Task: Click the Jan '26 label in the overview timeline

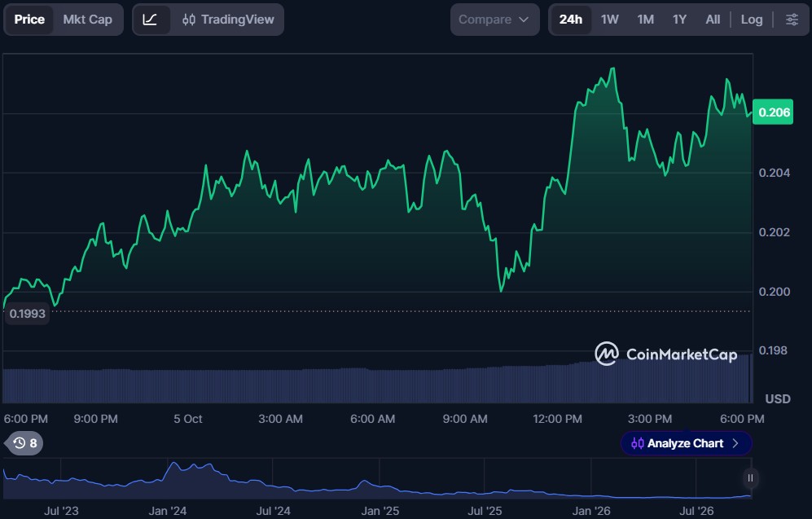Action: (x=590, y=511)
